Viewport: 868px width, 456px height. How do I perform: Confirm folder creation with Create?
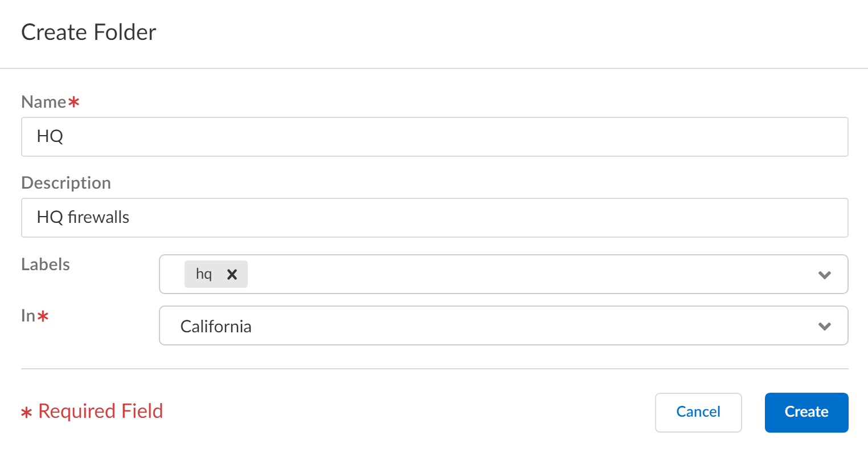(806, 412)
